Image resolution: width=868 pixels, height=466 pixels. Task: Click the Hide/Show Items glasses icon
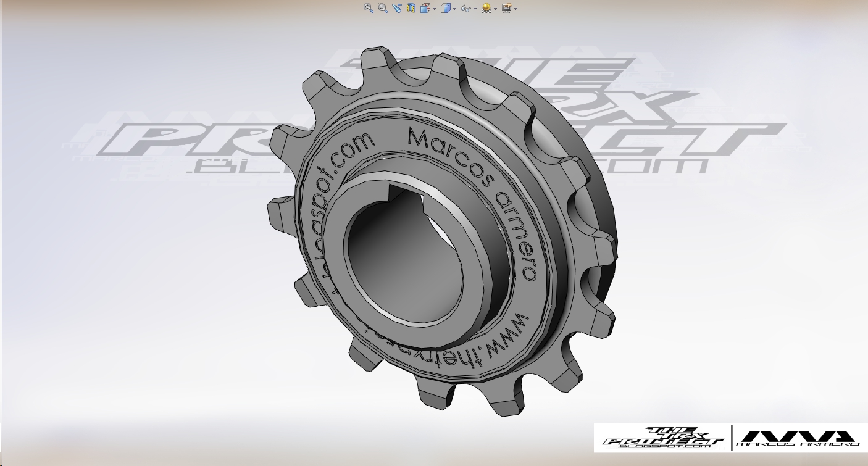(x=466, y=9)
